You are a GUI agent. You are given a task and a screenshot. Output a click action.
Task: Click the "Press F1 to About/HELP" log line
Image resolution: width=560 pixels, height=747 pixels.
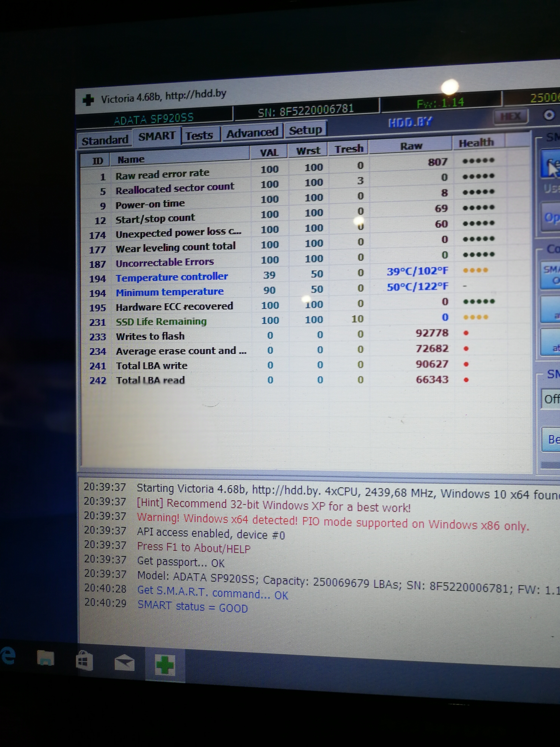[194, 547]
